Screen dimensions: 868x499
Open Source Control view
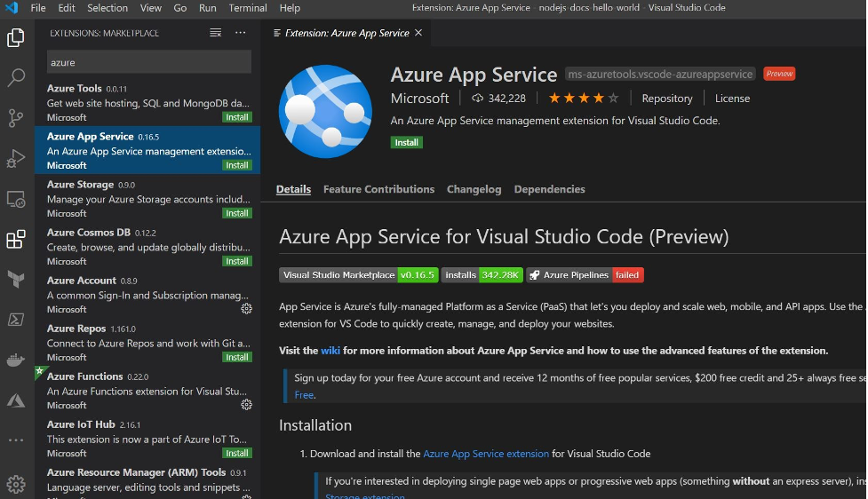15,118
